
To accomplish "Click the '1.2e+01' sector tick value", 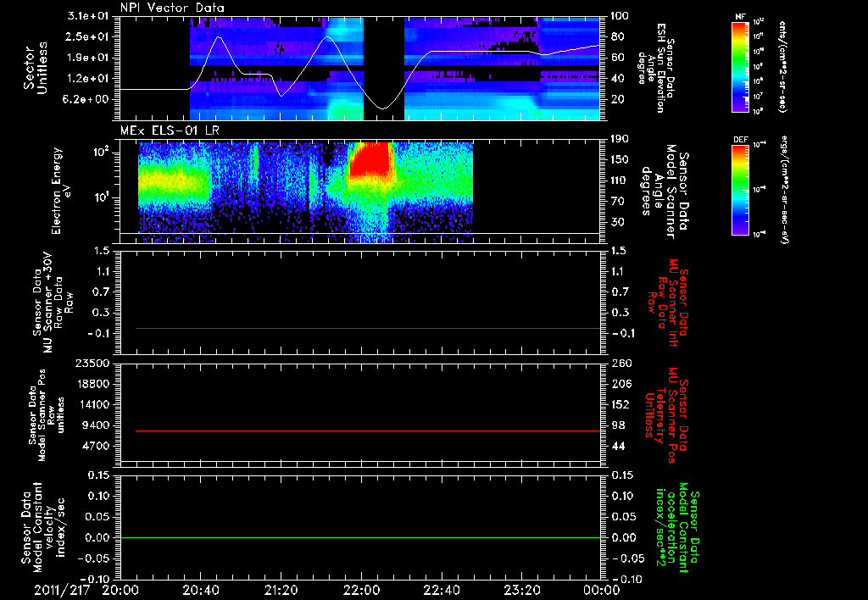I will [90, 79].
